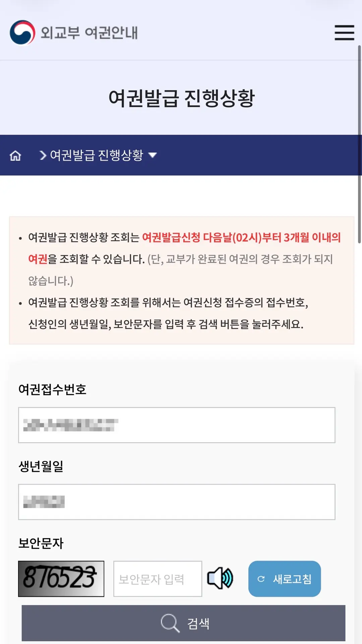Click the red highlighted notice text

pyautogui.click(x=184, y=248)
